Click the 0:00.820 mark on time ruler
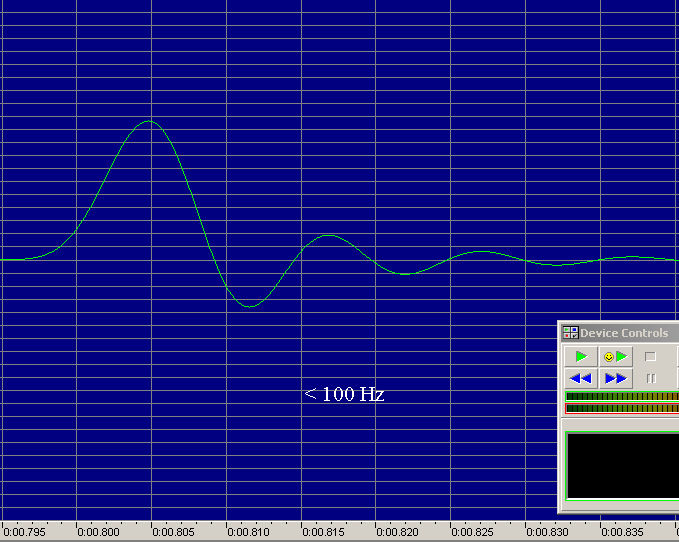 click(398, 532)
